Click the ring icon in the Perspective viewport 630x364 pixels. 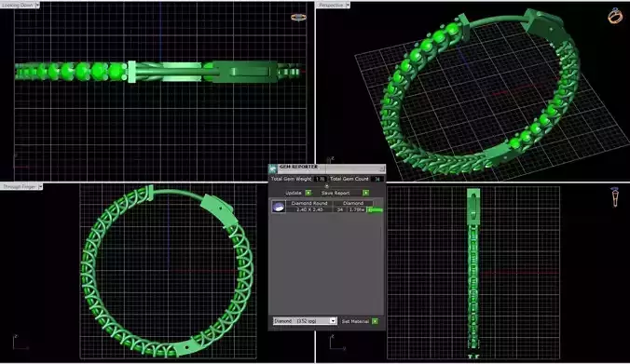pyautogui.click(x=615, y=16)
